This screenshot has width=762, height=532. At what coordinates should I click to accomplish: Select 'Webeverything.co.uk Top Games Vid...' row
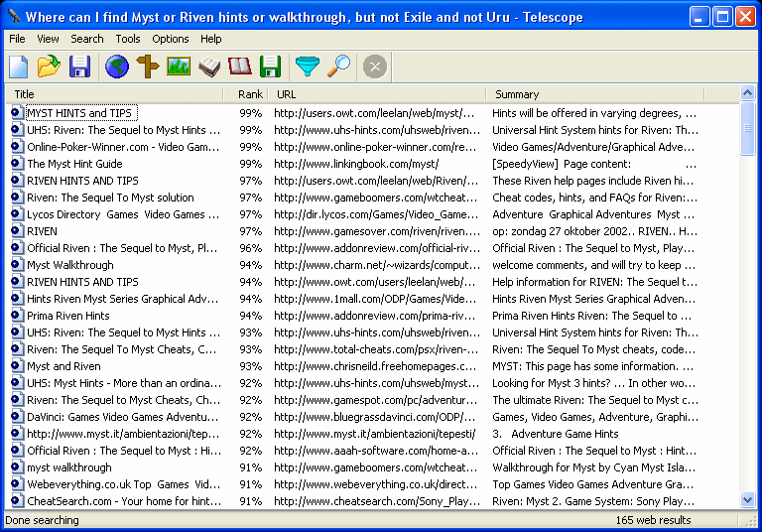[x=123, y=483]
